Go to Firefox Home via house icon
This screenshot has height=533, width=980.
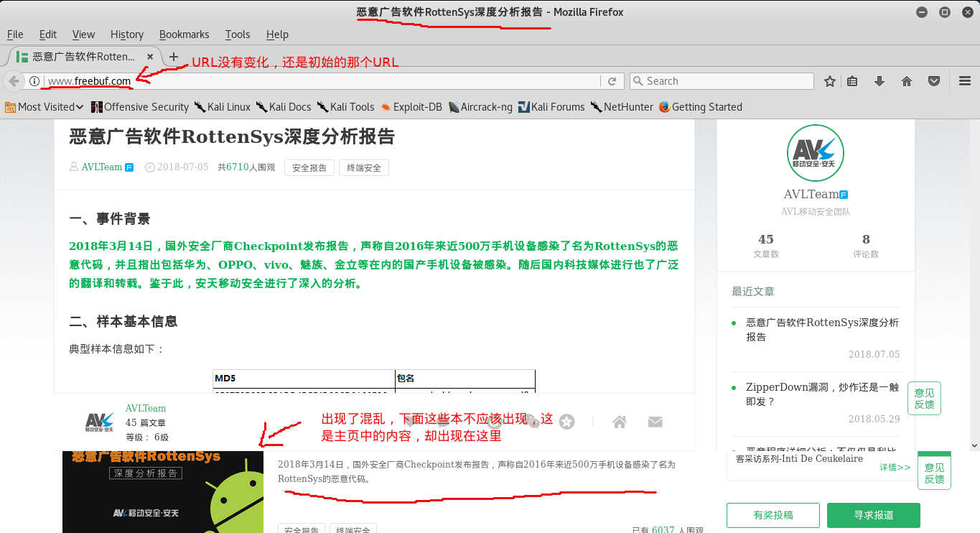click(x=907, y=81)
